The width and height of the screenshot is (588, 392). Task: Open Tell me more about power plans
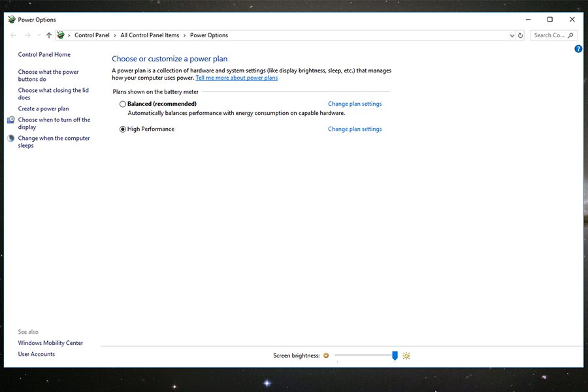point(237,78)
